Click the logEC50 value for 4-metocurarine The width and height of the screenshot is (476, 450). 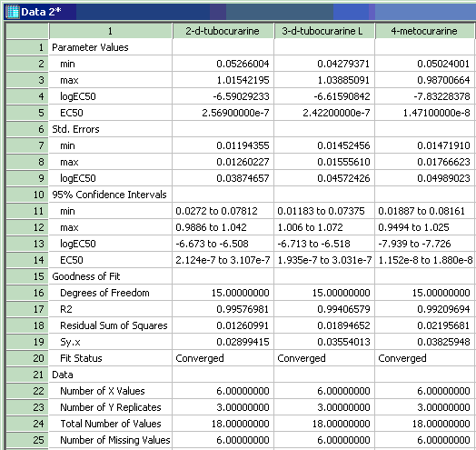[x=424, y=96]
